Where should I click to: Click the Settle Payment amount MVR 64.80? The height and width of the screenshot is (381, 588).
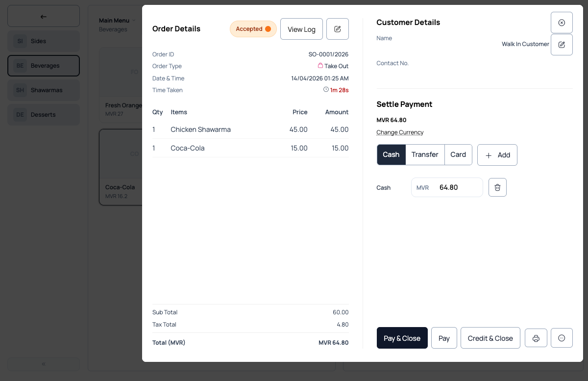pyautogui.click(x=392, y=120)
